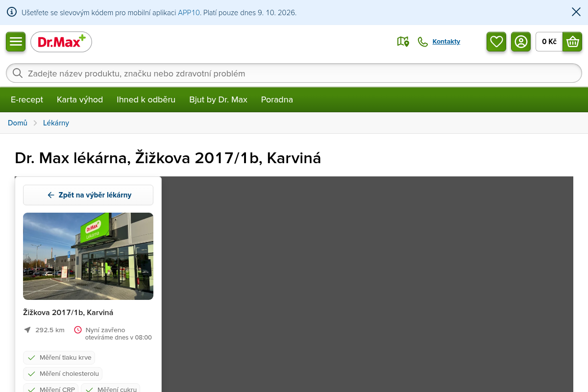Open the user account icon
This screenshot has height=392, width=588.
(x=521, y=42)
